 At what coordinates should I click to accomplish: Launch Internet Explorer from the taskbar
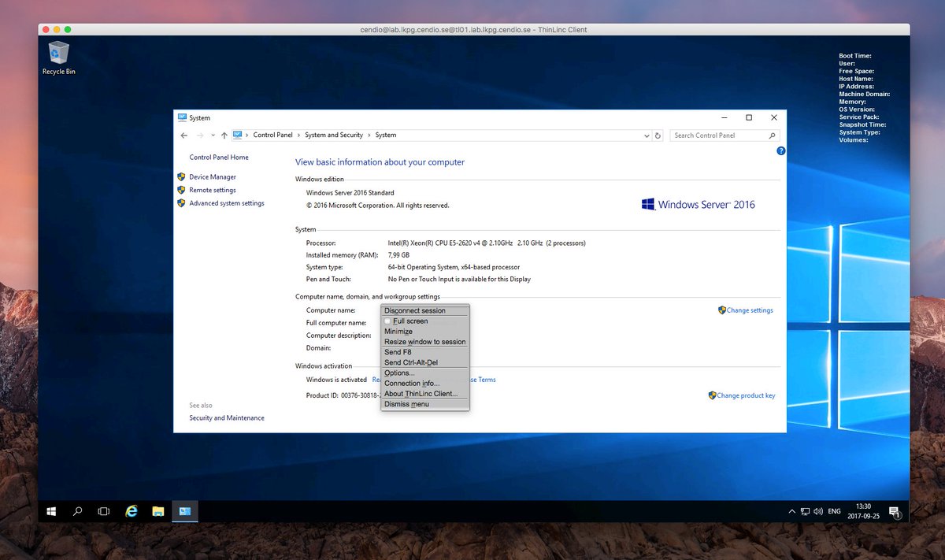click(x=132, y=511)
